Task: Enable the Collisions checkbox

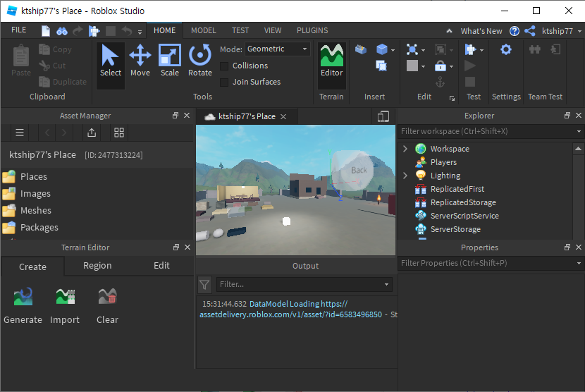Action: pyautogui.click(x=224, y=66)
